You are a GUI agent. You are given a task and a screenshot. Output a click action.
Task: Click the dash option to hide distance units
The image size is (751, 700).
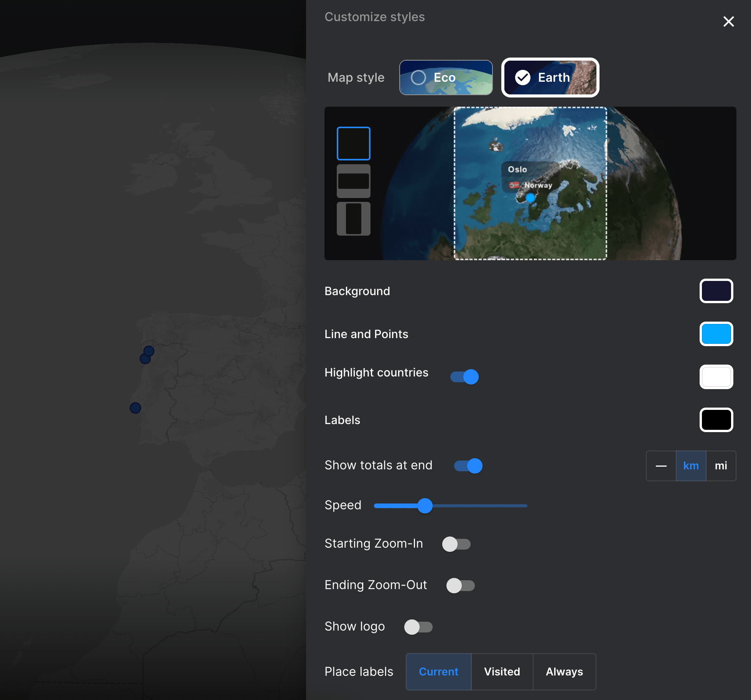click(x=661, y=466)
